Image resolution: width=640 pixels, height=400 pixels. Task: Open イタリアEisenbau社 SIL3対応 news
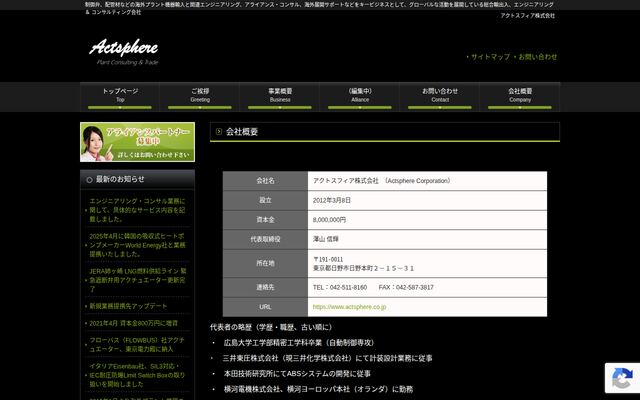(137, 375)
